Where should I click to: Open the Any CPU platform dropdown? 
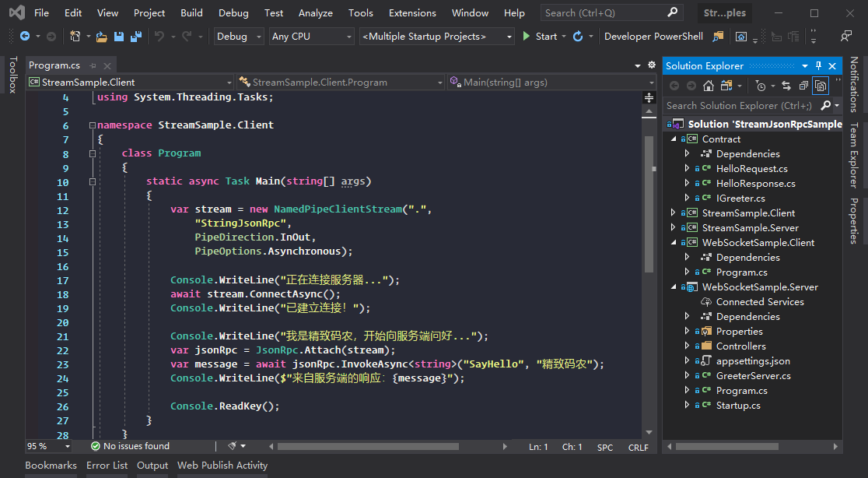[x=311, y=36]
